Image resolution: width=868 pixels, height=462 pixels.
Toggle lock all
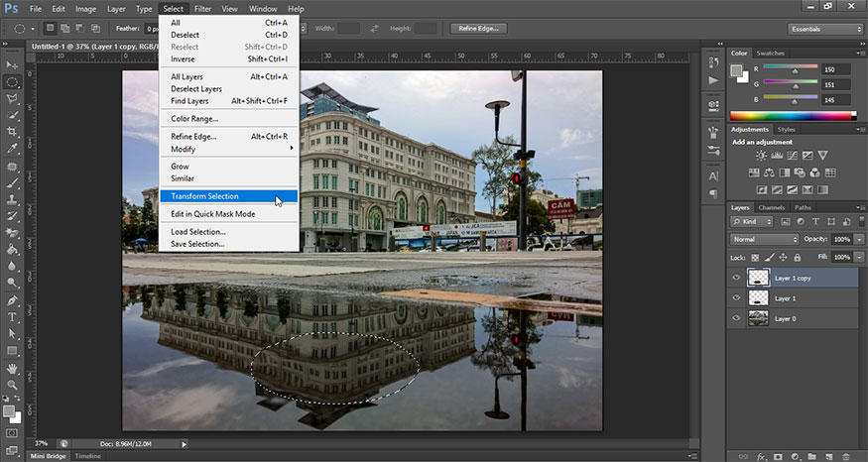(x=798, y=258)
